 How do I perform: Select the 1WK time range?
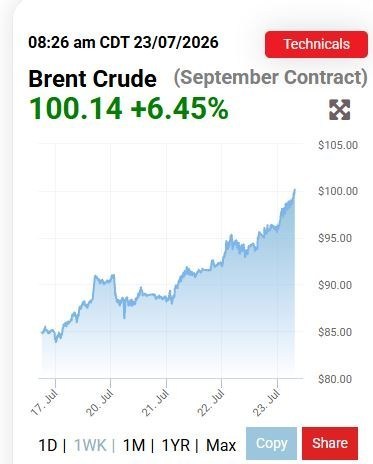90,445
